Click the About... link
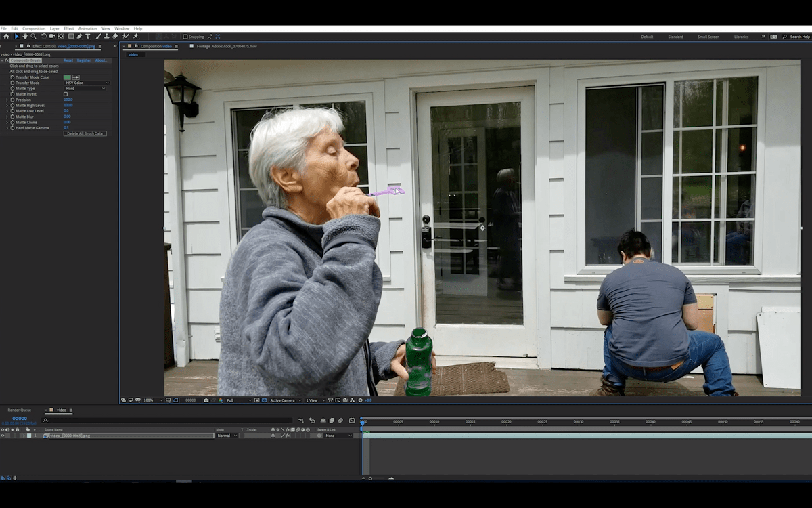Image resolution: width=812 pixels, height=508 pixels. (x=101, y=60)
